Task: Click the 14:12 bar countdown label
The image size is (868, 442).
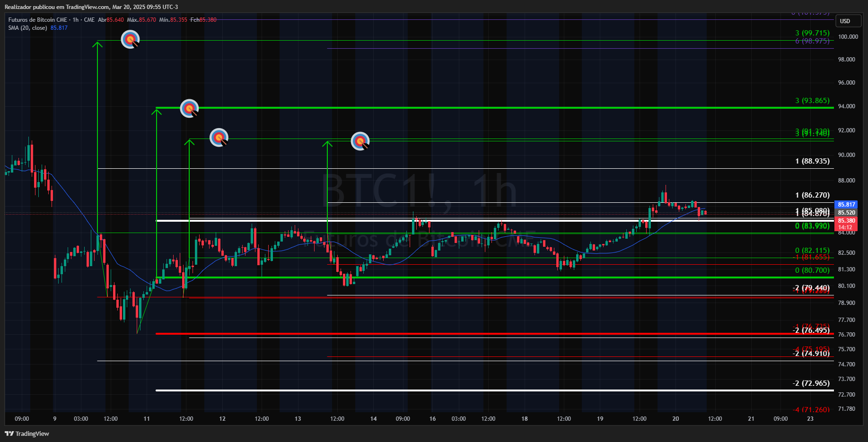Action: click(x=846, y=227)
